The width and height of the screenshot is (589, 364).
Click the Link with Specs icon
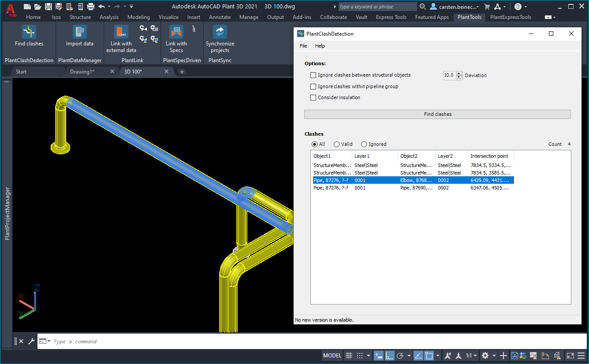[x=176, y=32]
